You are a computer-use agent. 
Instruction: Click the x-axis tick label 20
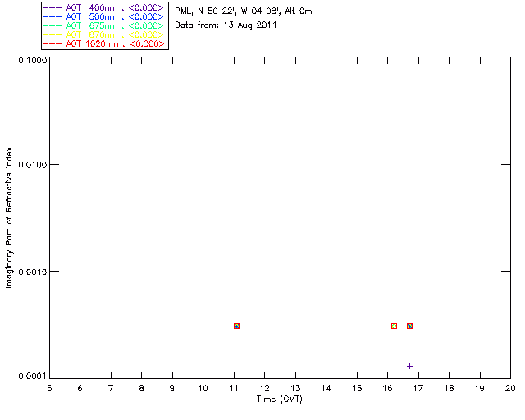pyautogui.click(x=510, y=388)
